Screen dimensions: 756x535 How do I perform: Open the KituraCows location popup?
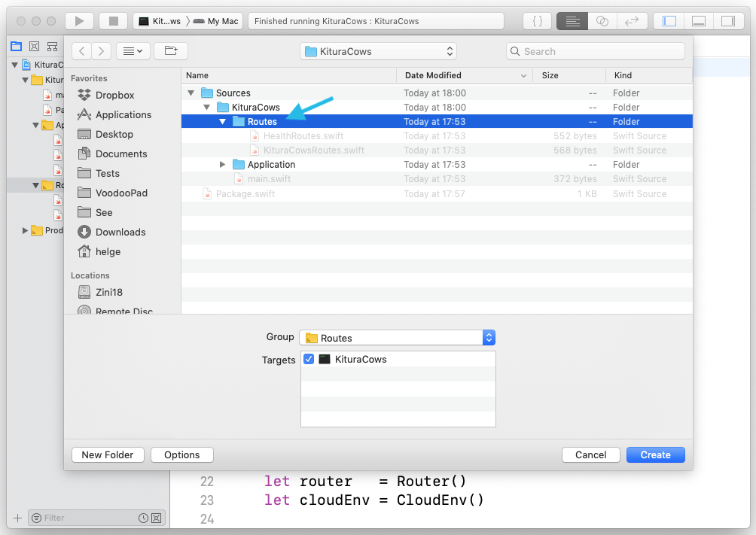(379, 51)
